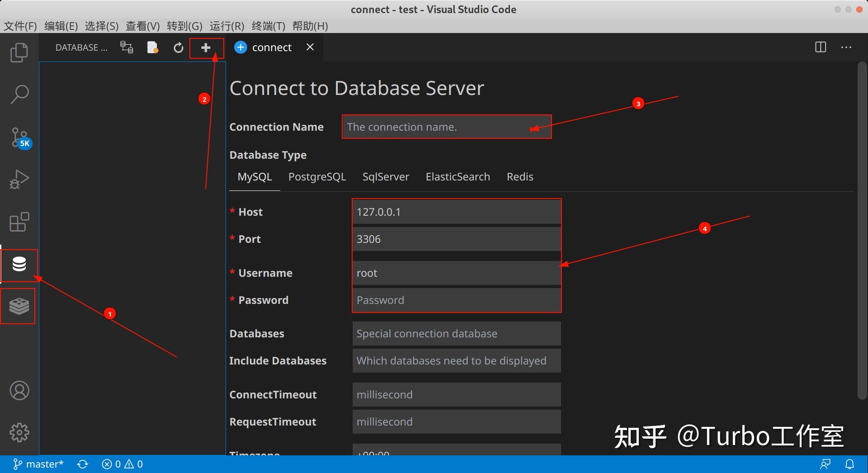868x473 pixels.
Task: Open the 终端(T) menu
Action: pyautogui.click(x=268, y=26)
